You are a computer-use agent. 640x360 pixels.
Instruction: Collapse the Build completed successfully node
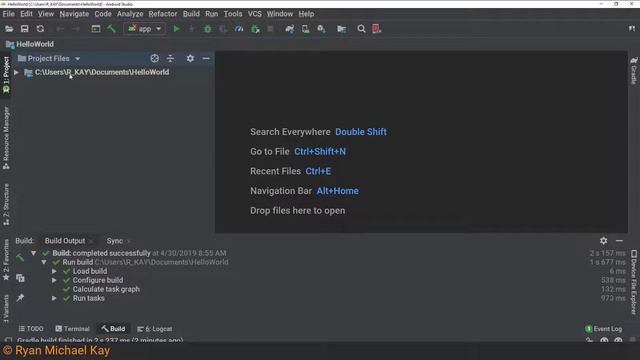(33, 253)
